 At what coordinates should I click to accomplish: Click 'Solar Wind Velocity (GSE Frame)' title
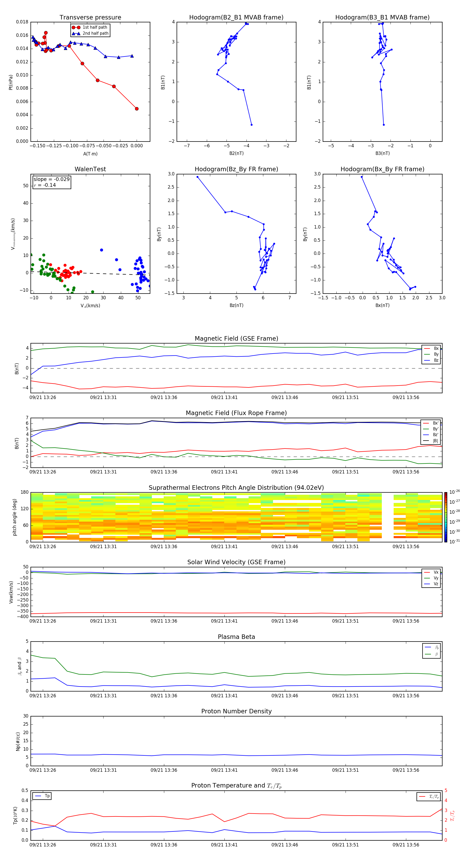pos(236,562)
